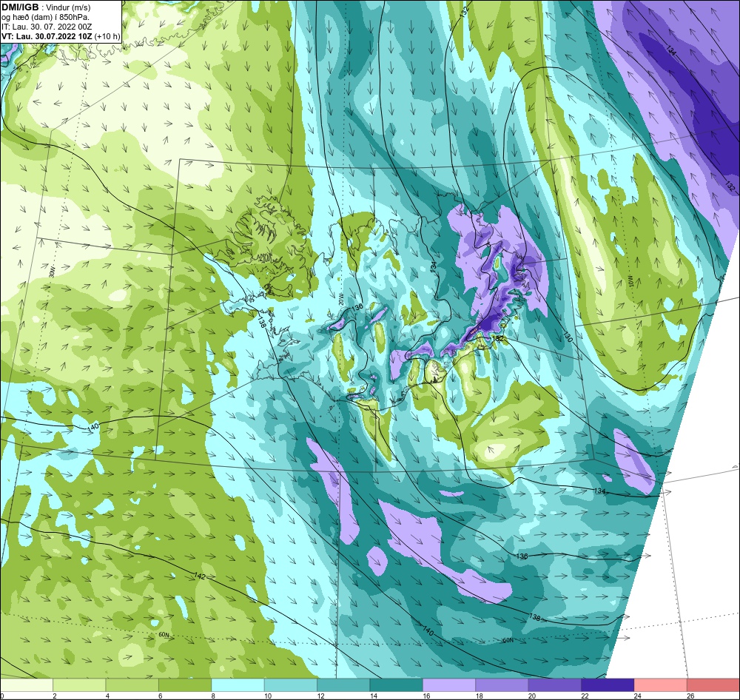Select the 6–8 m/s olive green legend swatch
740x700 pixels.
(185, 685)
